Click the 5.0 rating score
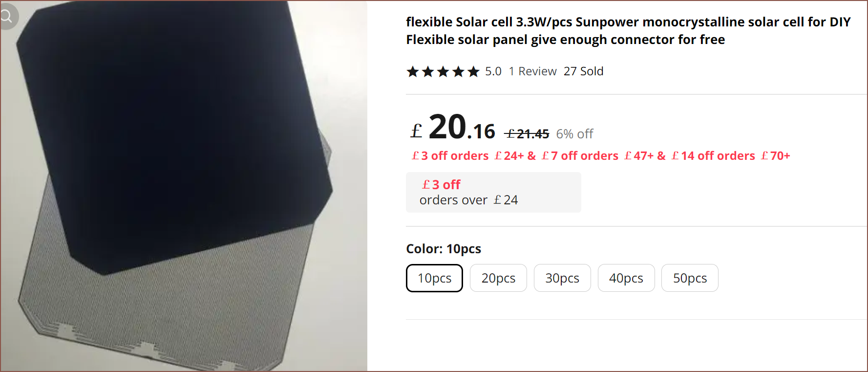Screen dimensions: 868x372 [x=493, y=71]
